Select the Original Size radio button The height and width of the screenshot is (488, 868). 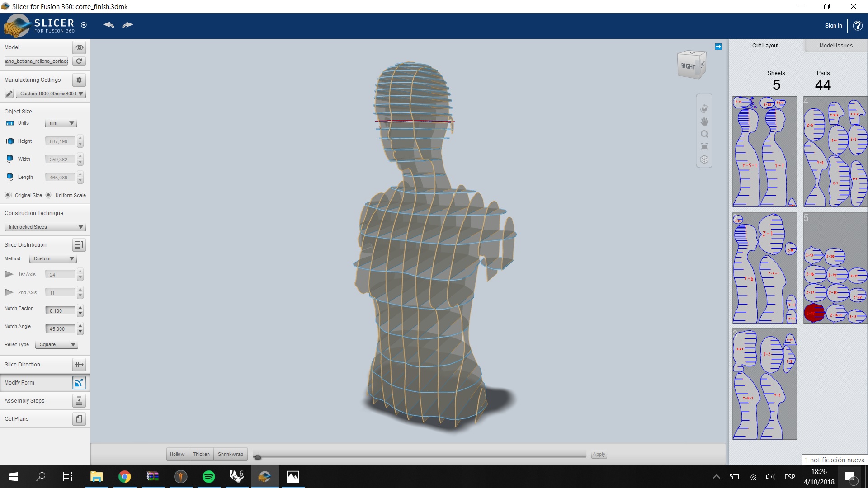(8, 195)
